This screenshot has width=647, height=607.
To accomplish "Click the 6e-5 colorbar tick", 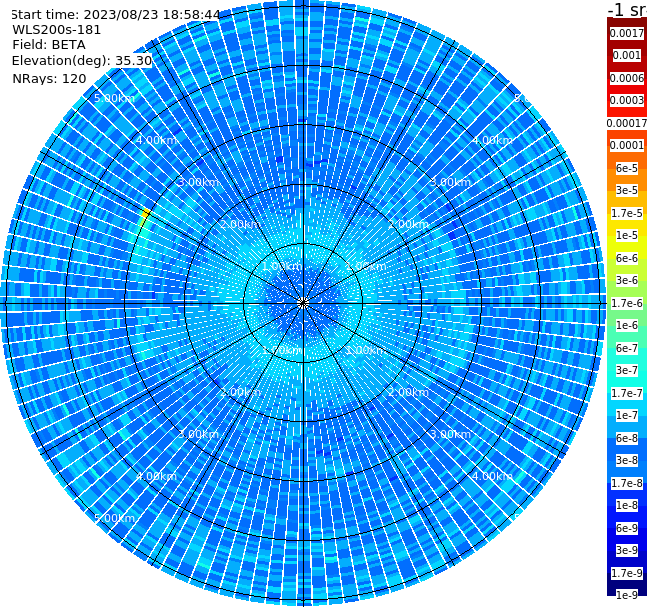I will 627,168.
